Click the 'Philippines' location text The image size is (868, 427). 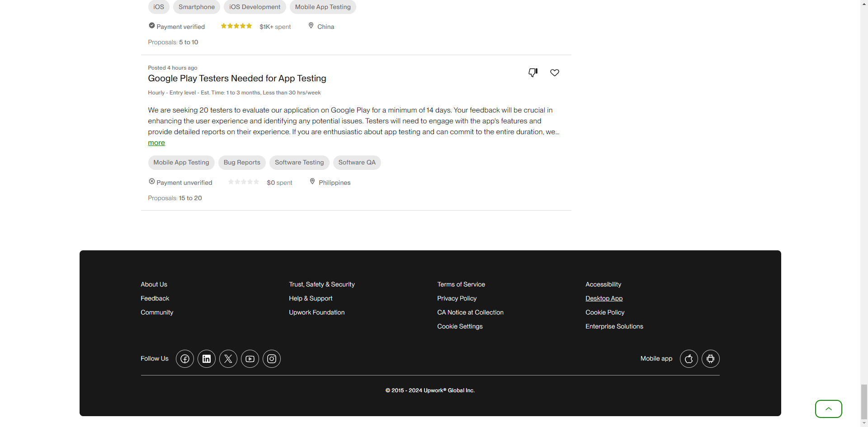click(x=335, y=183)
